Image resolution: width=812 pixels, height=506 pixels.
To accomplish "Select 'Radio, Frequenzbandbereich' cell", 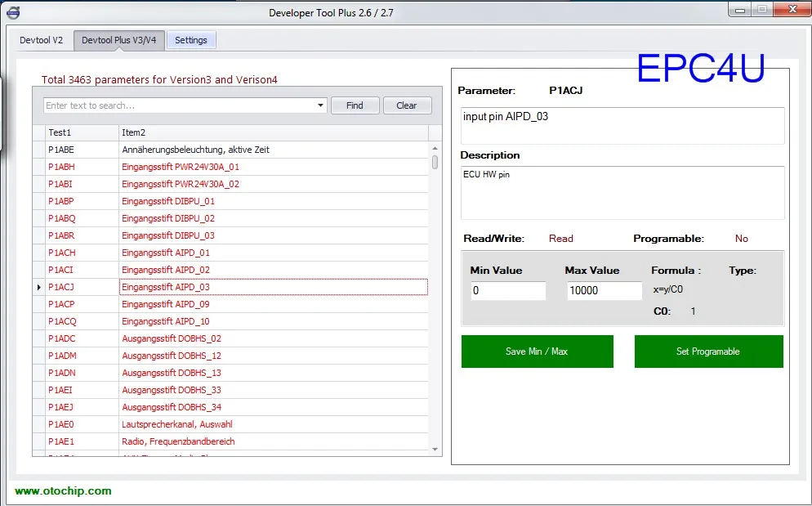I will 274,441.
